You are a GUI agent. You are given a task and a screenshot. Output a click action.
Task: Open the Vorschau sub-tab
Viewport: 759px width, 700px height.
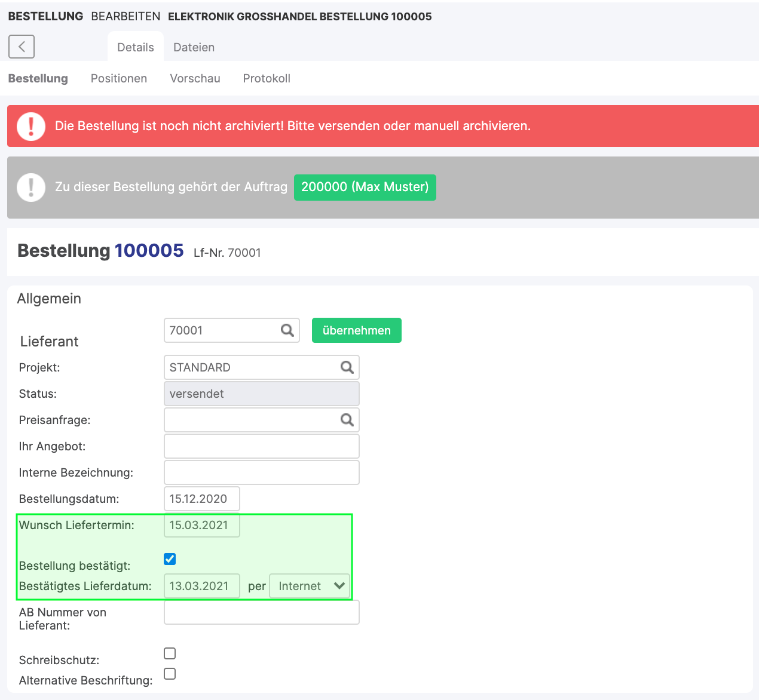[195, 78]
